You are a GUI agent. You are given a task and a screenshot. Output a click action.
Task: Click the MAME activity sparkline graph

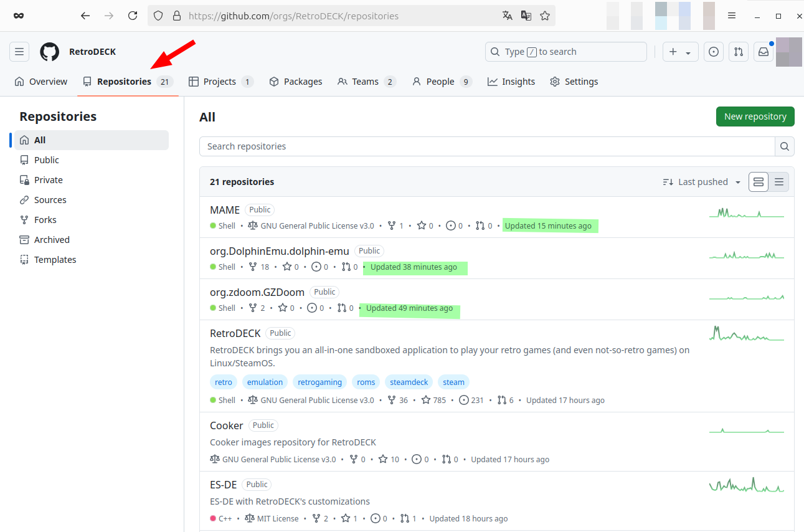[746, 213]
